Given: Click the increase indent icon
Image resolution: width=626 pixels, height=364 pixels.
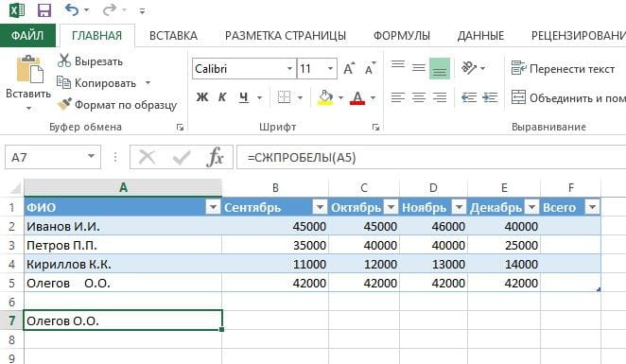Looking at the screenshot, I should click(x=490, y=97).
